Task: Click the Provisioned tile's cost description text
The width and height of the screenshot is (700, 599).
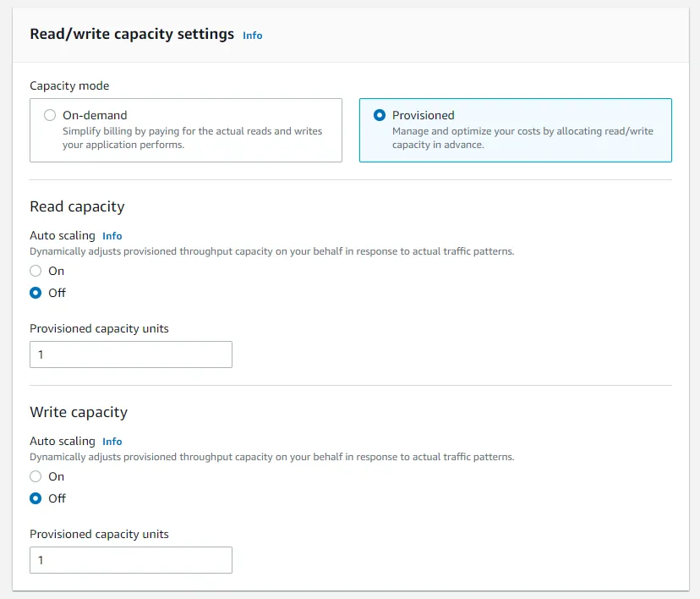Action: point(522,138)
